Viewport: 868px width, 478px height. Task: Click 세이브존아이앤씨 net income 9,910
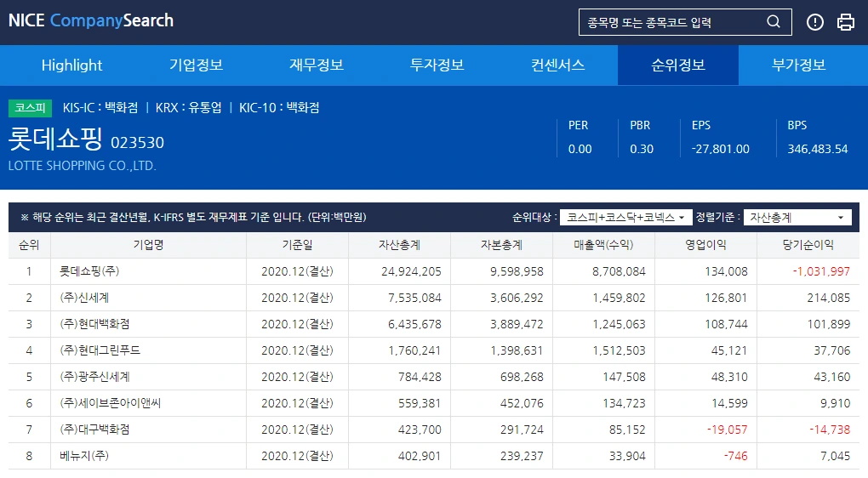pyautogui.click(x=835, y=403)
